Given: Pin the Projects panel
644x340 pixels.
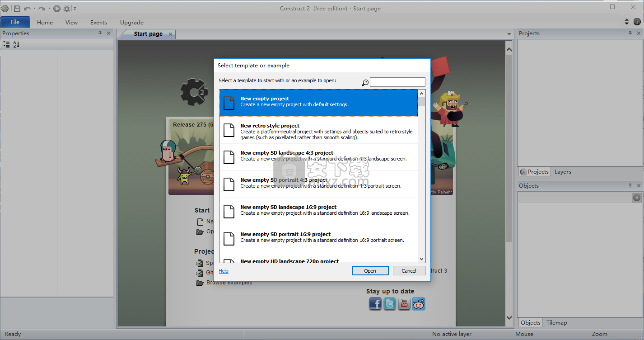Looking at the screenshot, I should point(630,33).
